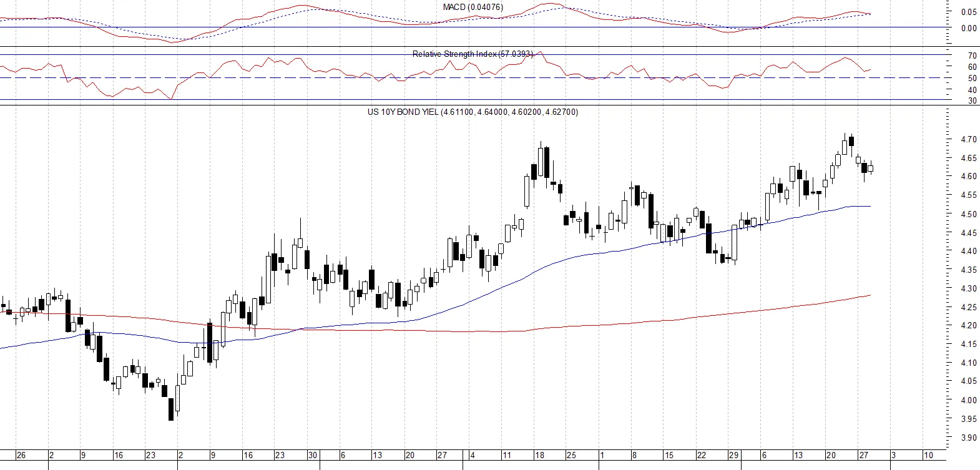Select the 4.40 yield axis label
The image size is (980, 470).
pyautogui.click(x=969, y=252)
